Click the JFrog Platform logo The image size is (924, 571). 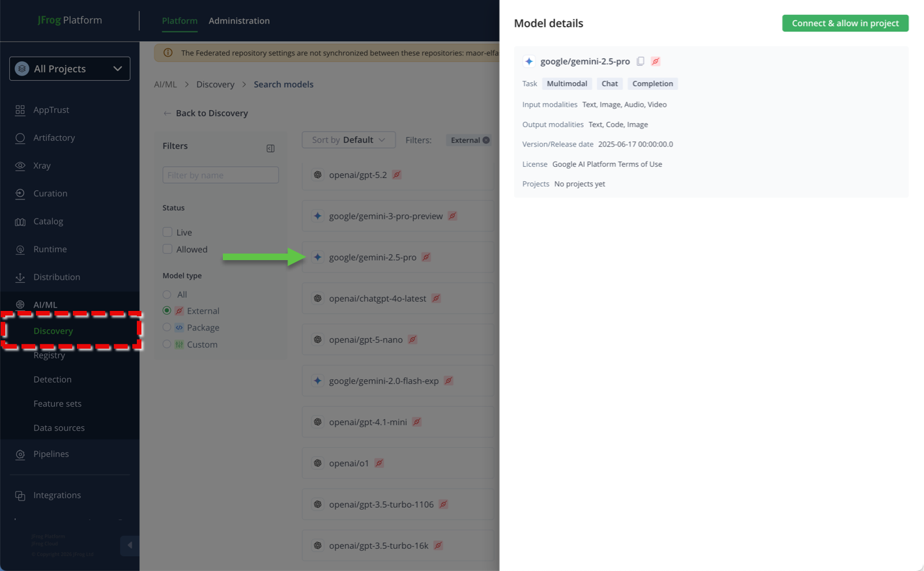point(70,20)
